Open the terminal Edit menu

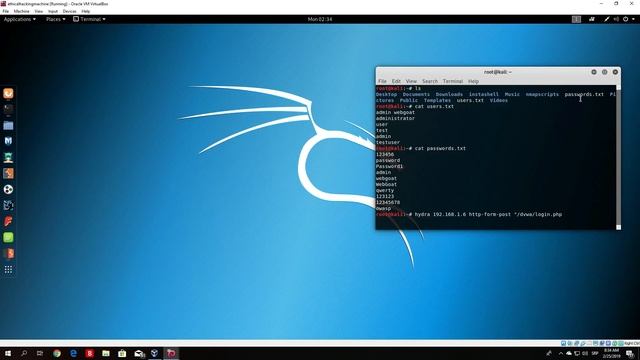tap(396, 81)
